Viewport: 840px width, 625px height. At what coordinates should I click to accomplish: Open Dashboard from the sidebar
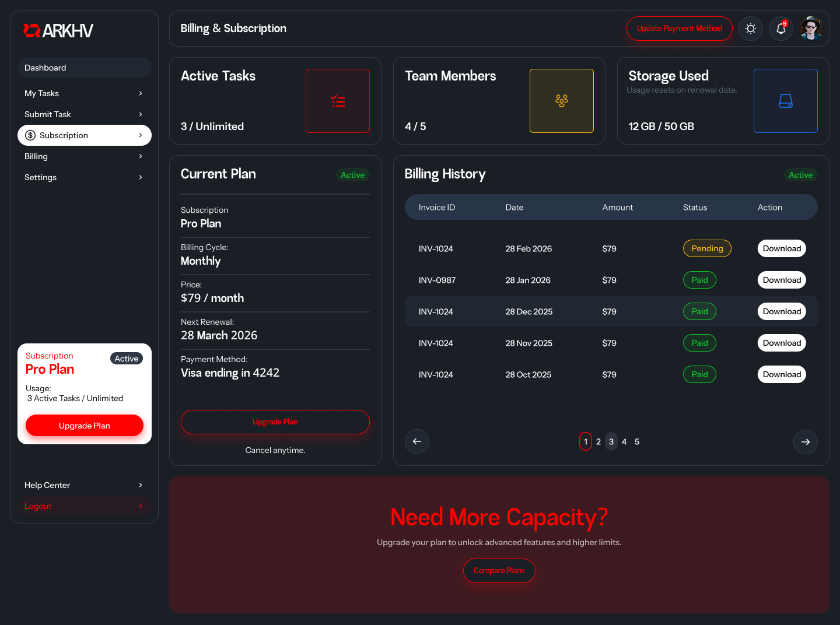coord(85,68)
